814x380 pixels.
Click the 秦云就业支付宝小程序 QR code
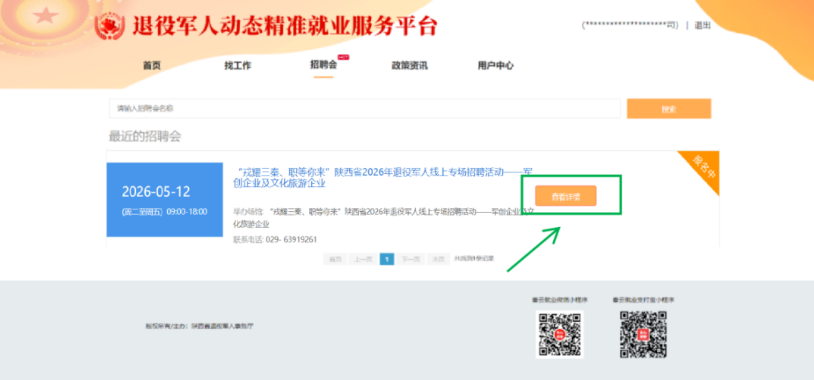pos(643,334)
